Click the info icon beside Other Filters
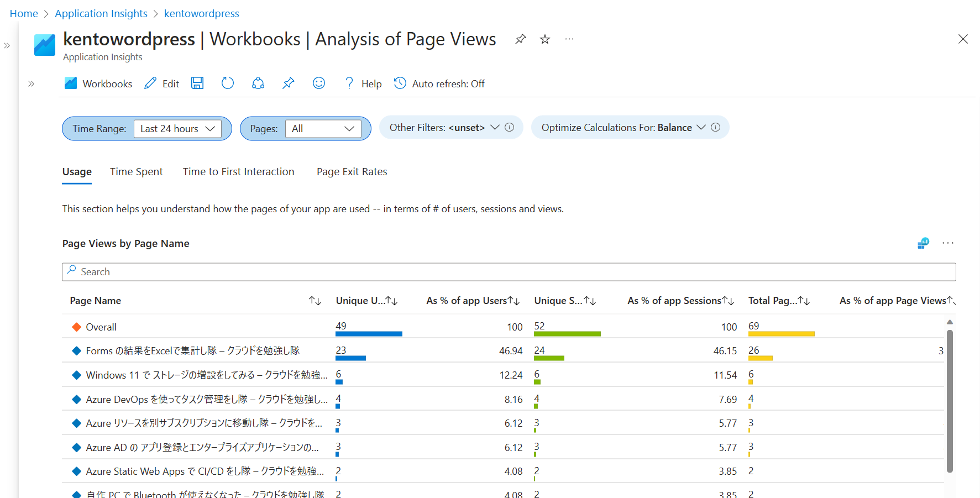 (510, 128)
